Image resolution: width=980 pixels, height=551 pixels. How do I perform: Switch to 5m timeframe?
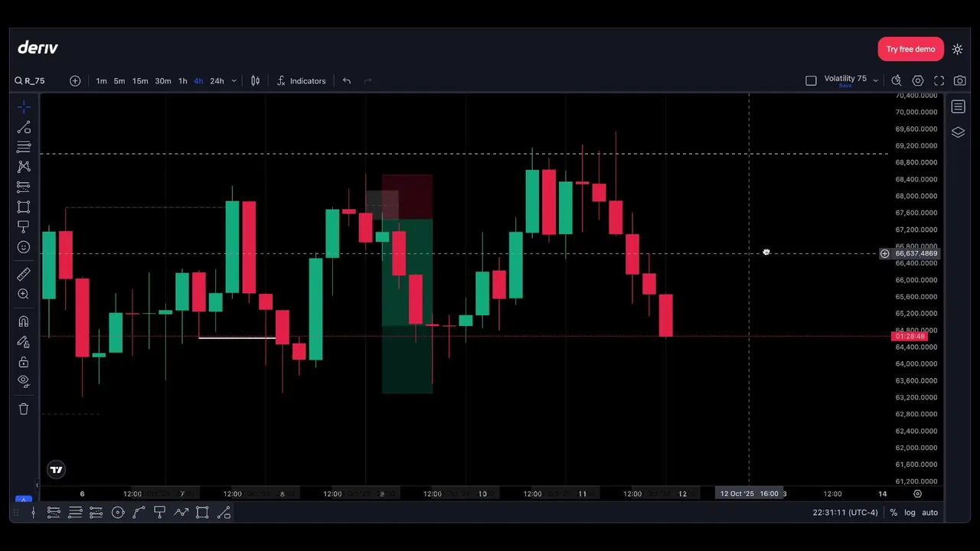119,81
